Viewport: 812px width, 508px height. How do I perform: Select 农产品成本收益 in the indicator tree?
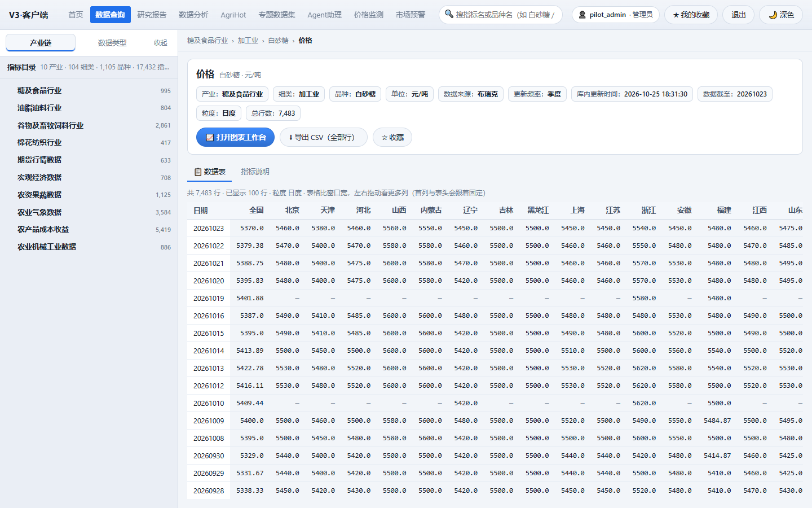click(89, 229)
